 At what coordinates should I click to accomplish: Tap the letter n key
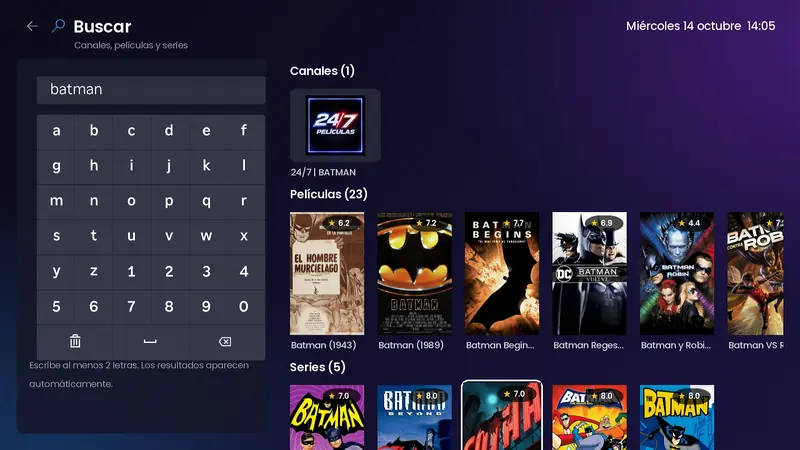(x=94, y=202)
